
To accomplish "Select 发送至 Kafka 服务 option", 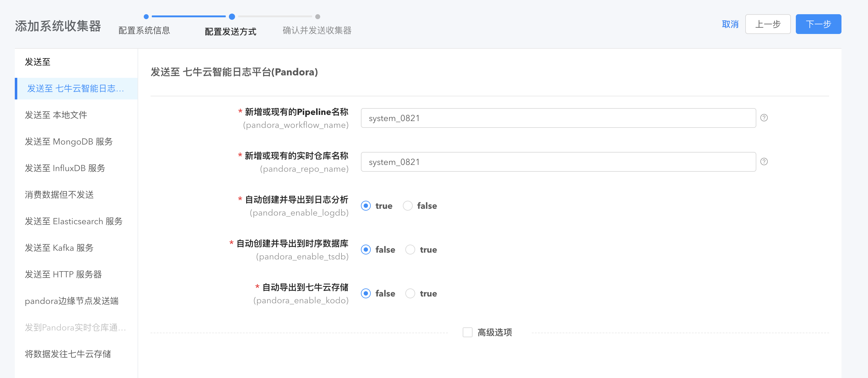I will point(76,248).
